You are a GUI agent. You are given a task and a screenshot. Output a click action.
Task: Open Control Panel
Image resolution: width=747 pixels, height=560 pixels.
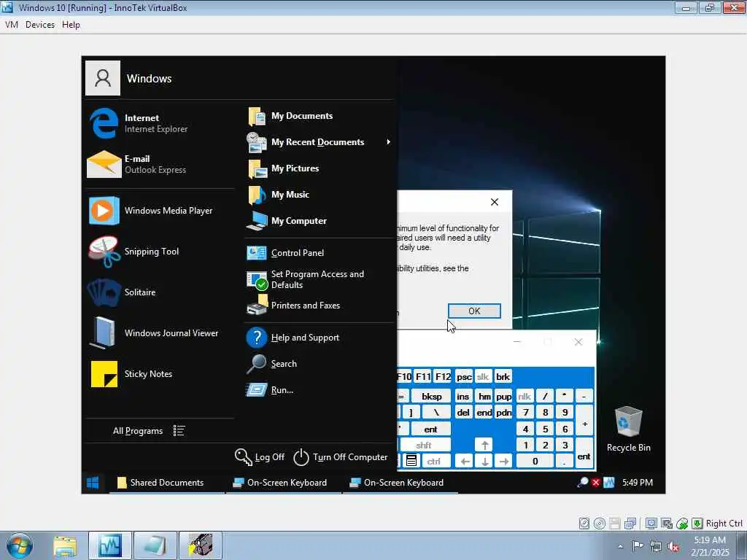(320, 253)
